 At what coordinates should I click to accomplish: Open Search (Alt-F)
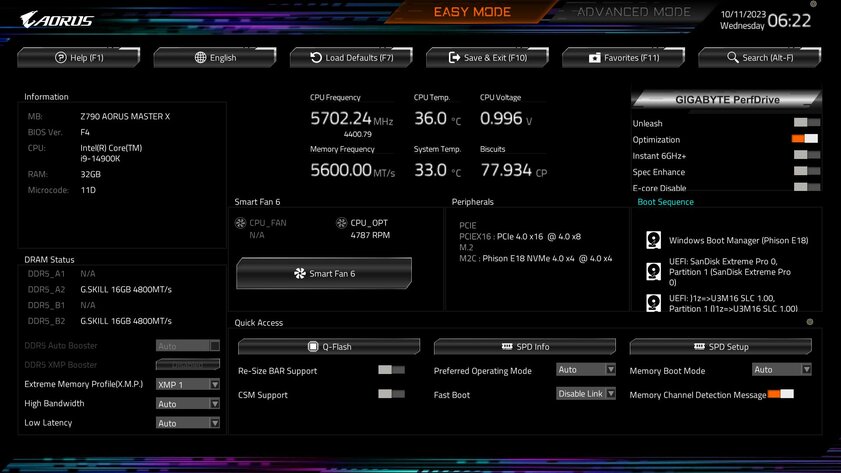(760, 57)
